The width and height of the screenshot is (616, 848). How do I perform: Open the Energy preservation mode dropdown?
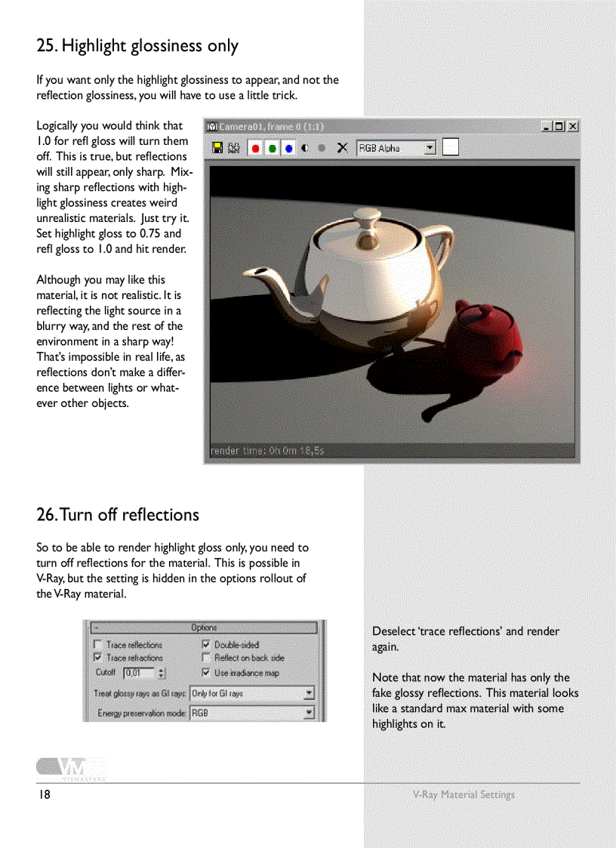(309, 711)
